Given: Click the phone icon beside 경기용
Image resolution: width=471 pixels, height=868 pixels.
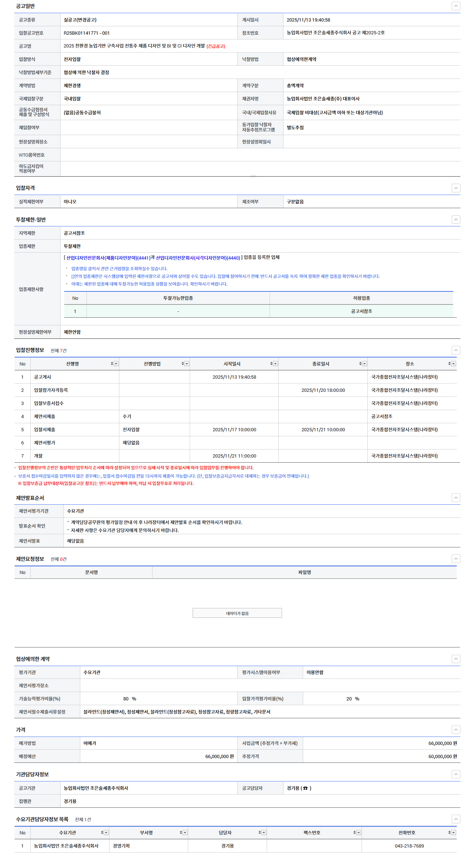Looking at the screenshot, I should pos(305,788).
